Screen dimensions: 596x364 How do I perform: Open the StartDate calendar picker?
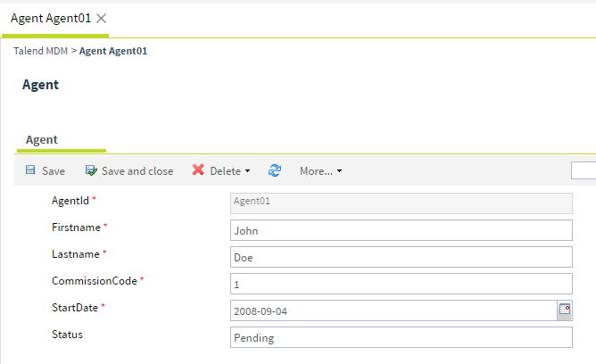pos(564,310)
